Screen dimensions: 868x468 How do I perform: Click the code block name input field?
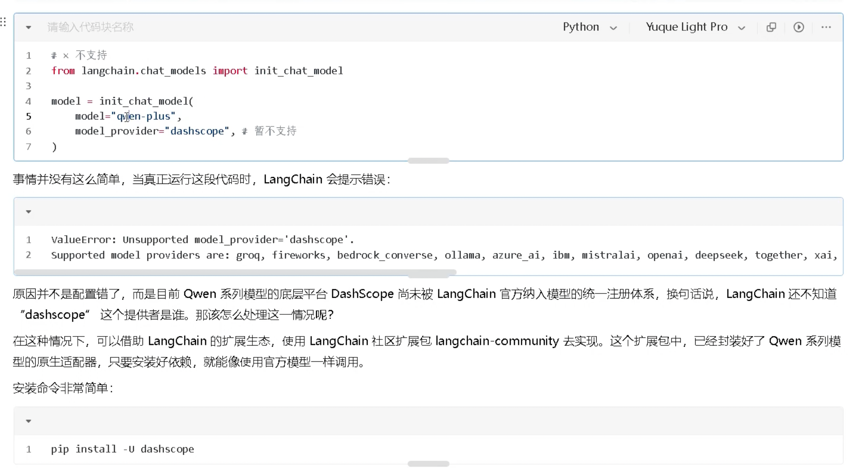[90, 27]
